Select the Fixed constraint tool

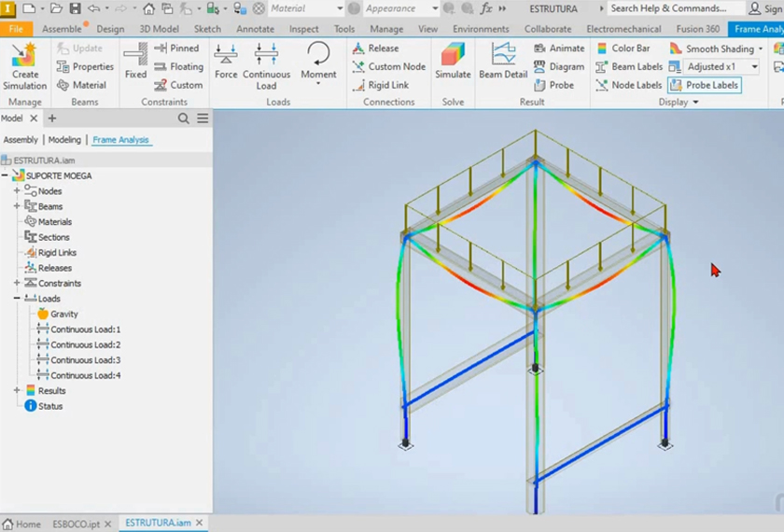click(x=135, y=60)
